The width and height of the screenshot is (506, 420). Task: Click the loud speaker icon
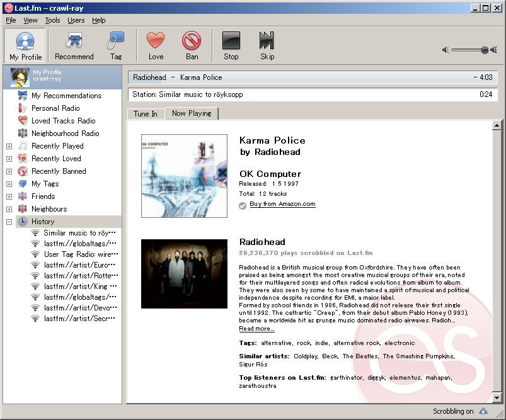493,50
